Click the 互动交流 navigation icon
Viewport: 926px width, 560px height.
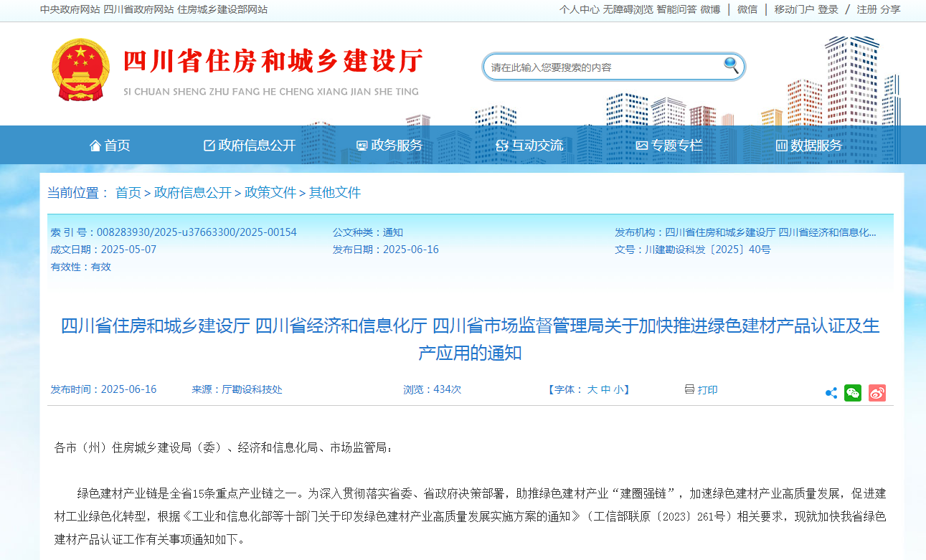501,144
